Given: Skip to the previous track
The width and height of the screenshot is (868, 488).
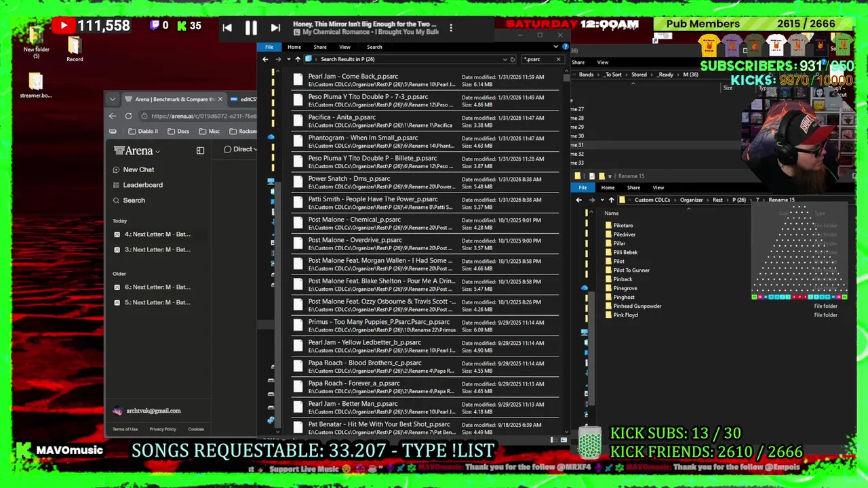Looking at the screenshot, I should pos(227,28).
